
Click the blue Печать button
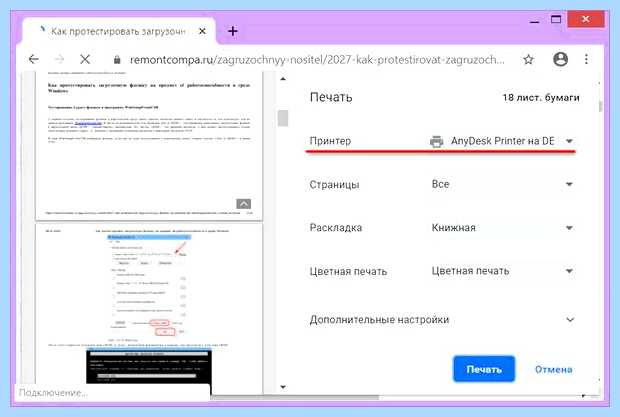tap(484, 369)
